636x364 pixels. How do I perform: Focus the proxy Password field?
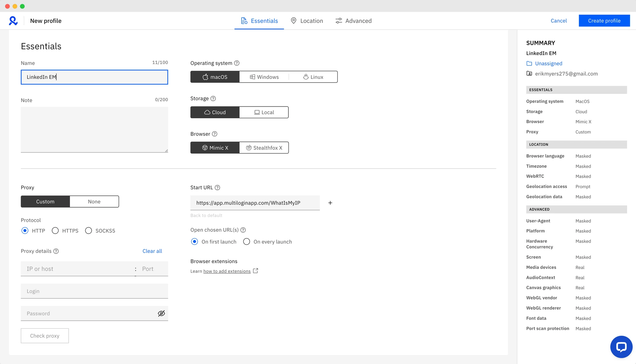94,313
